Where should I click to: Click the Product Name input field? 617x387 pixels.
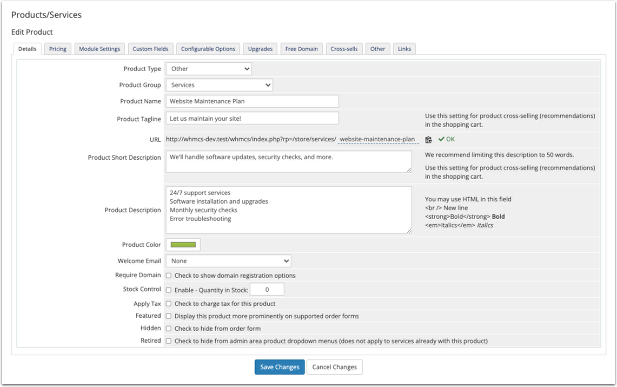(x=252, y=101)
